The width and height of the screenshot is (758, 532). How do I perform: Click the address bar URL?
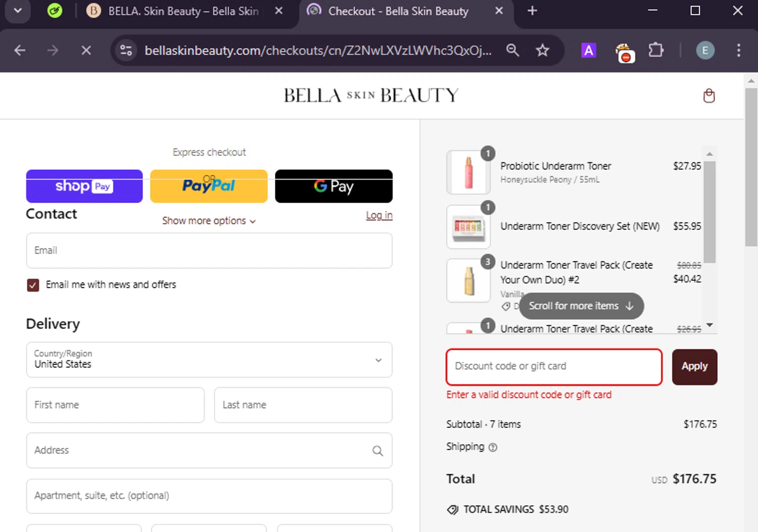coord(318,51)
